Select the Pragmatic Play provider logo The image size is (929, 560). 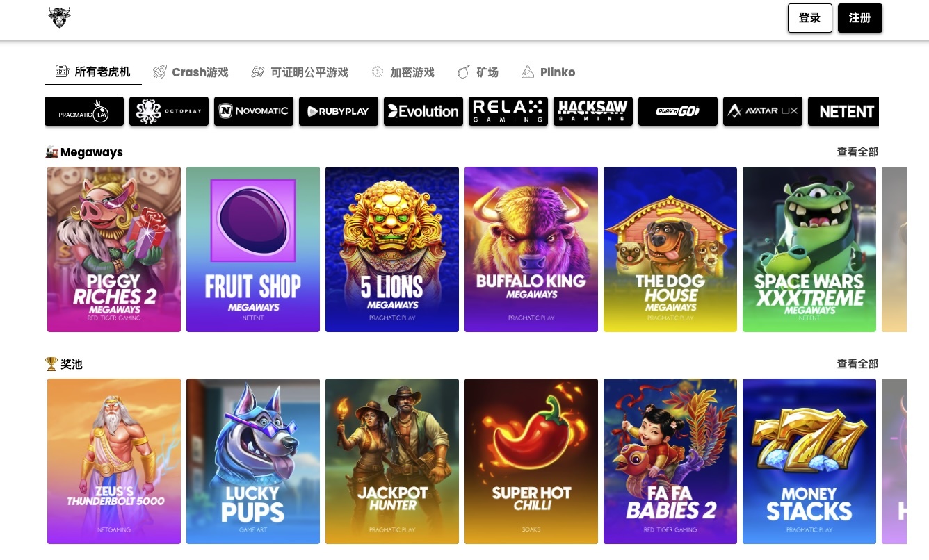(84, 111)
